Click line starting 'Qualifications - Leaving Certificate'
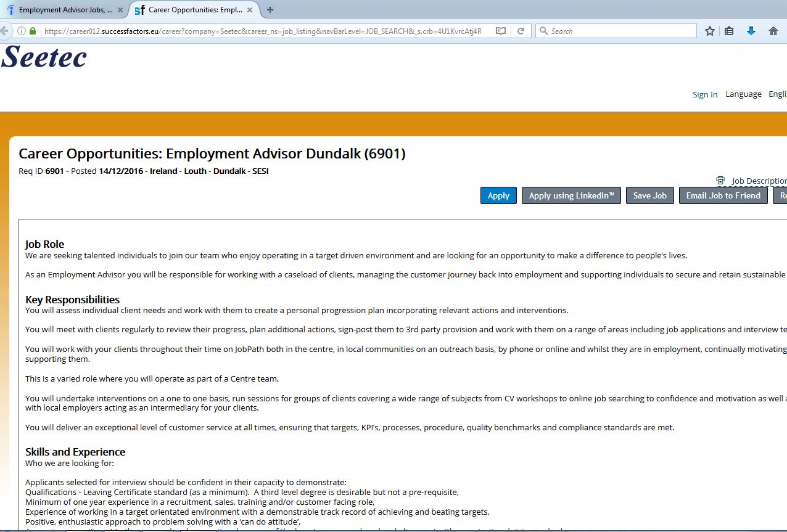Image resolution: width=787 pixels, height=532 pixels. coord(242,492)
